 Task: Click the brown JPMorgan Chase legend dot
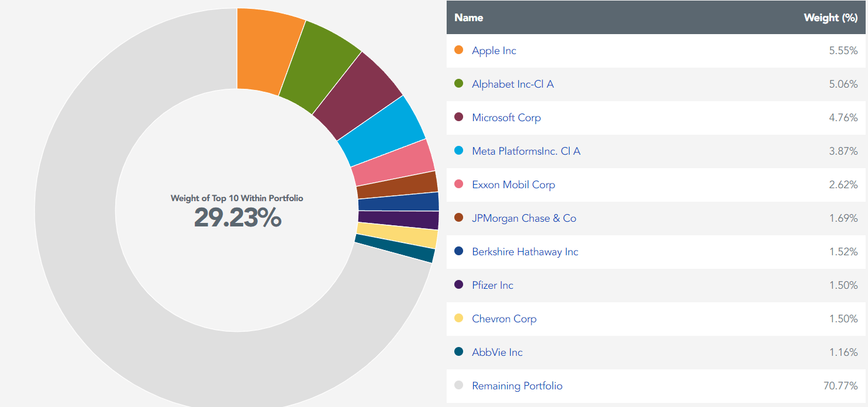(459, 218)
